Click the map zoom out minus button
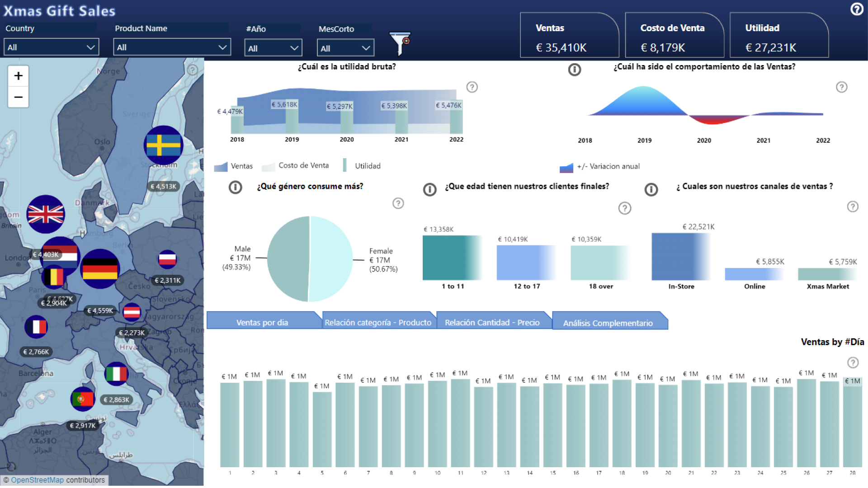This screenshot has height=488, width=868. coord(18,97)
